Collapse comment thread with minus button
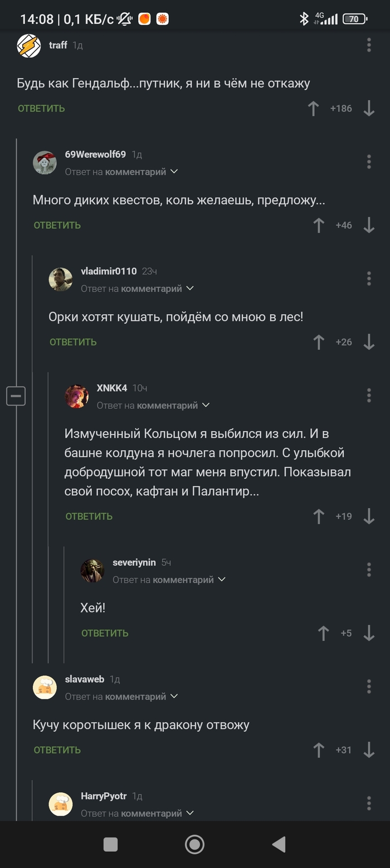Image resolution: width=390 pixels, height=868 pixels. [x=16, y=396]
